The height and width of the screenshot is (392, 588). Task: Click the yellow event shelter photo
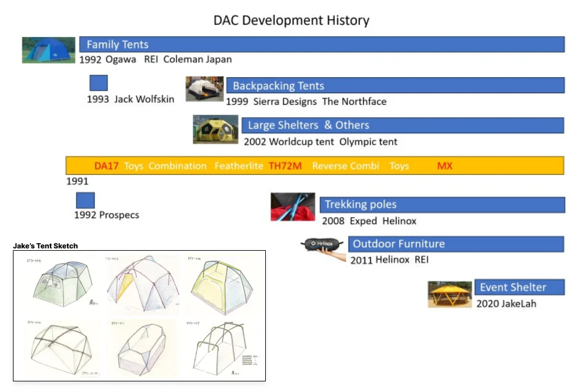[450, 294]
